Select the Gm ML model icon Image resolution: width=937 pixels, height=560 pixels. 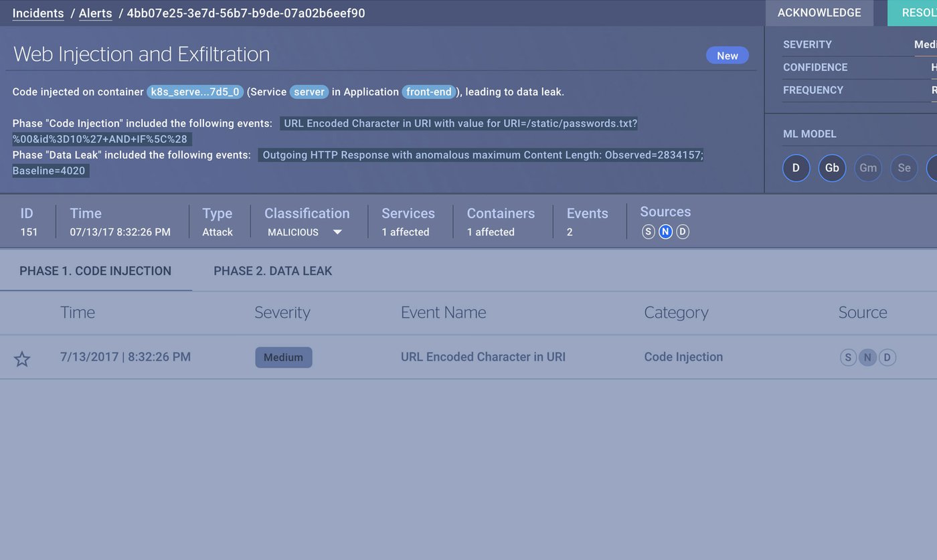point(868,168)
